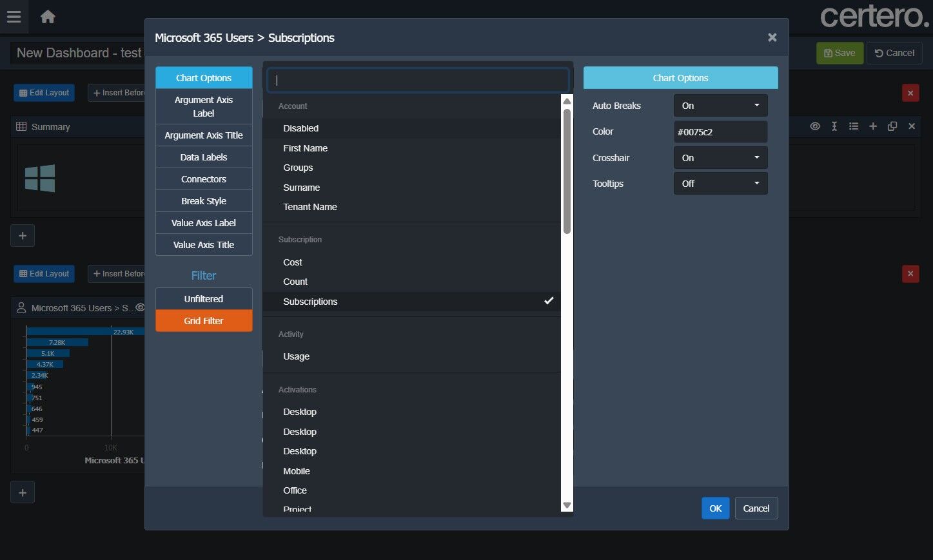Screen dimensions: 933x560
Task: Open the Break Style tab
Action: click(204, 201)
